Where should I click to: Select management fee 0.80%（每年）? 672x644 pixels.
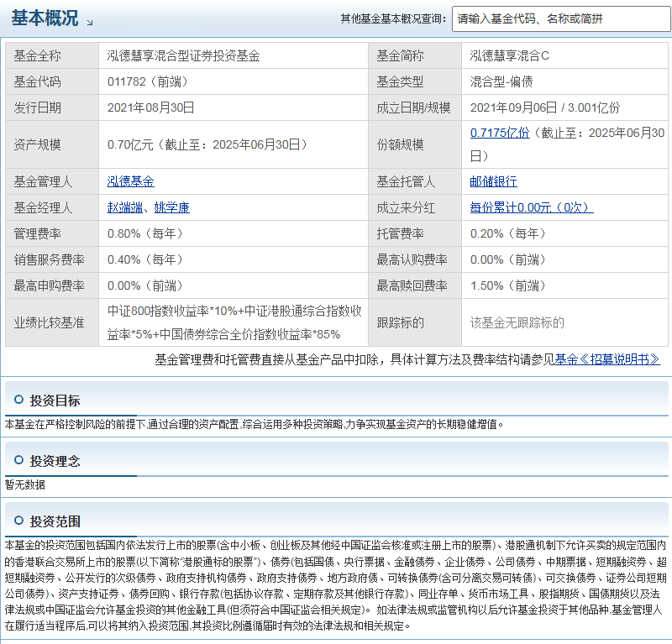click(x=145, y=234)
